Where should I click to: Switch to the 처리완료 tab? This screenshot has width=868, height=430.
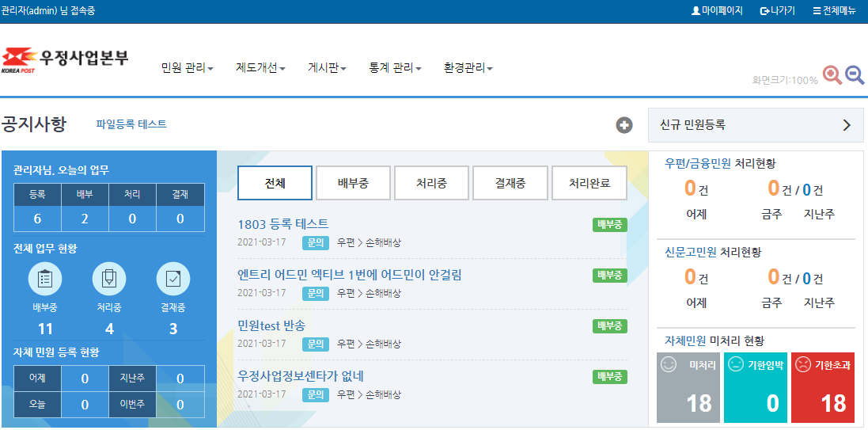pos(589,184)
